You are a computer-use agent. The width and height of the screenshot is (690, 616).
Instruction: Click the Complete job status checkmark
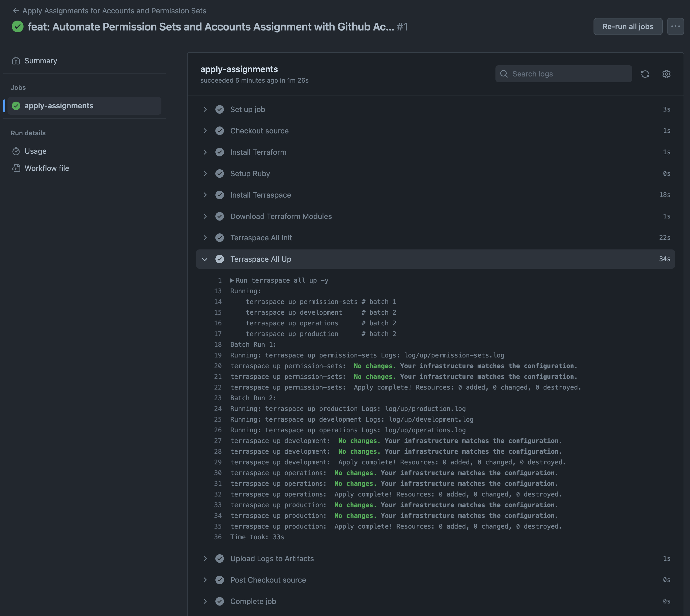pyautogui.click(x=219, y=601)
